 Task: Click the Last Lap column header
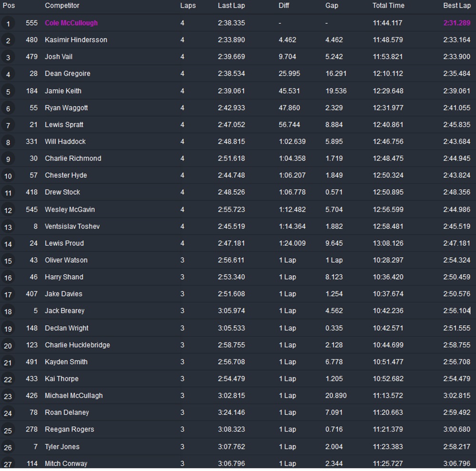point(231,6)
